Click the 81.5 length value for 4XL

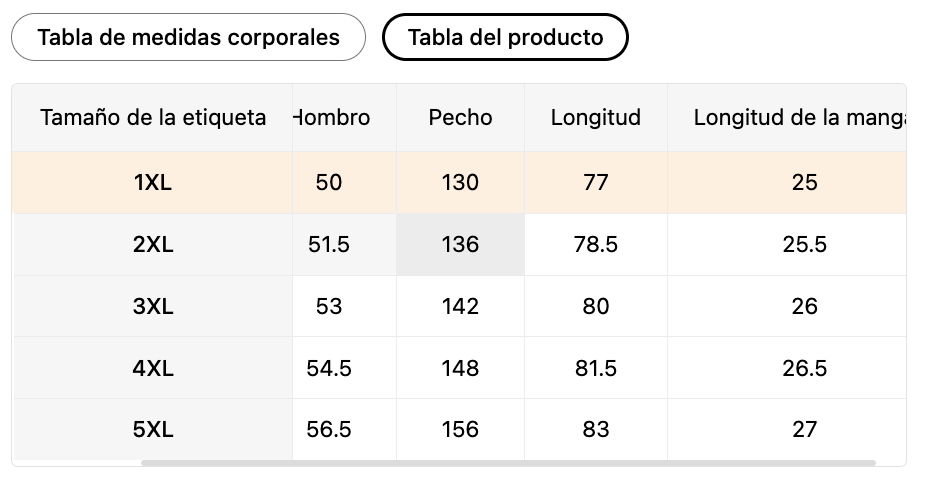click(596, 368)
